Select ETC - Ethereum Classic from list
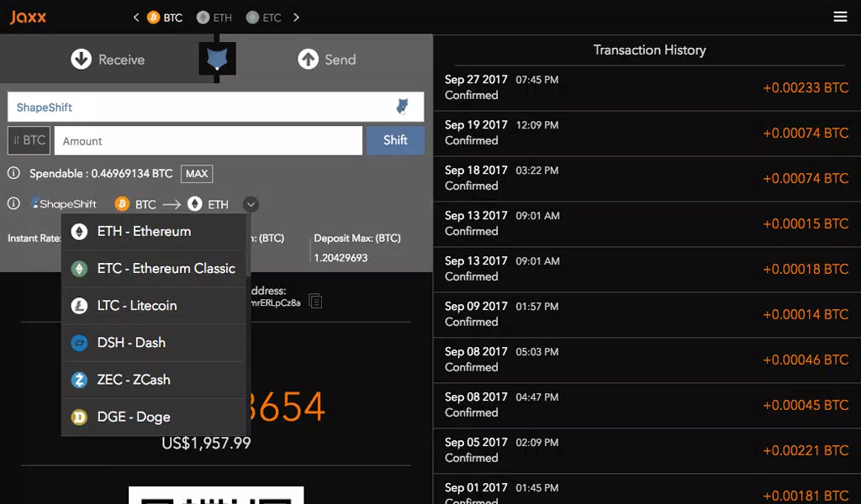 [154, 269]
